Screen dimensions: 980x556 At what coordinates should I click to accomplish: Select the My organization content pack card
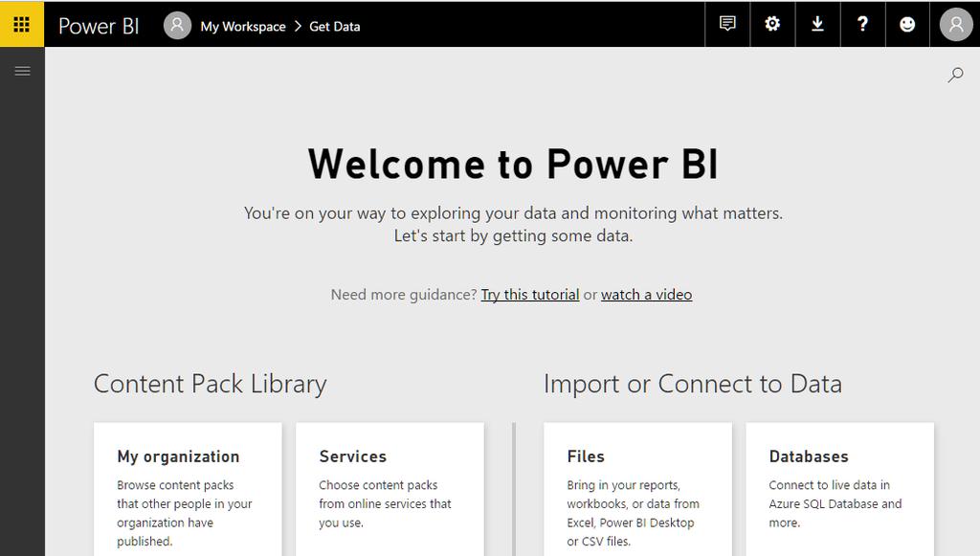coord(188,489)
